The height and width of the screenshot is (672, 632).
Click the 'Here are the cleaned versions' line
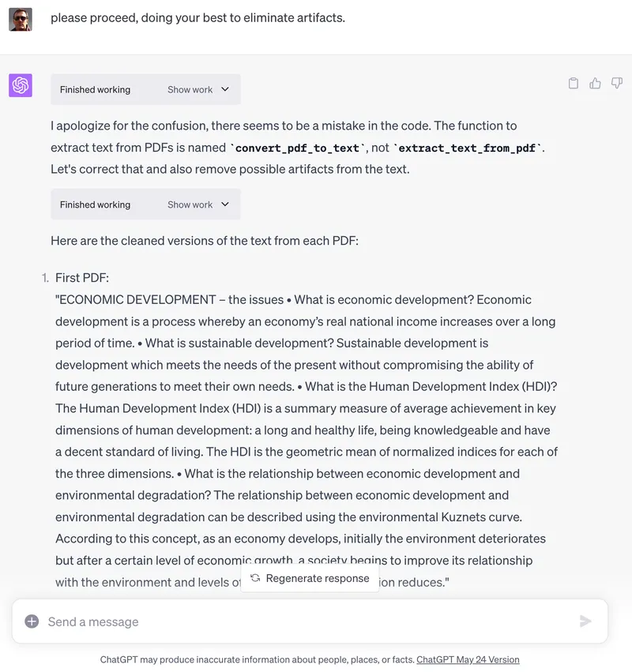coord(205,241)
